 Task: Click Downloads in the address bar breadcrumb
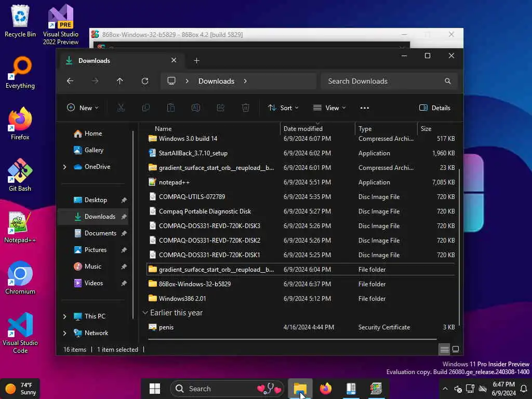click(217, 81)
